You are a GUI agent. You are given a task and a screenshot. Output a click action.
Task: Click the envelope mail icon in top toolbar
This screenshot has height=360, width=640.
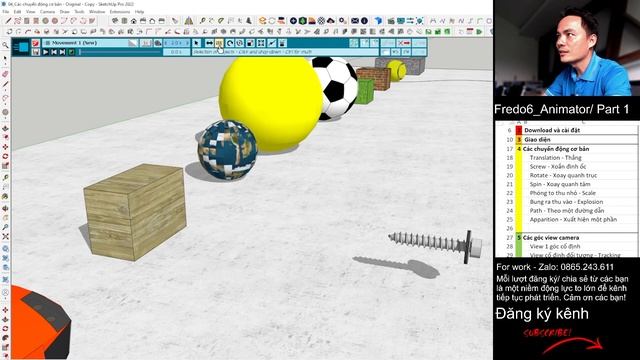pyautogui.click(x=355, y=21)
